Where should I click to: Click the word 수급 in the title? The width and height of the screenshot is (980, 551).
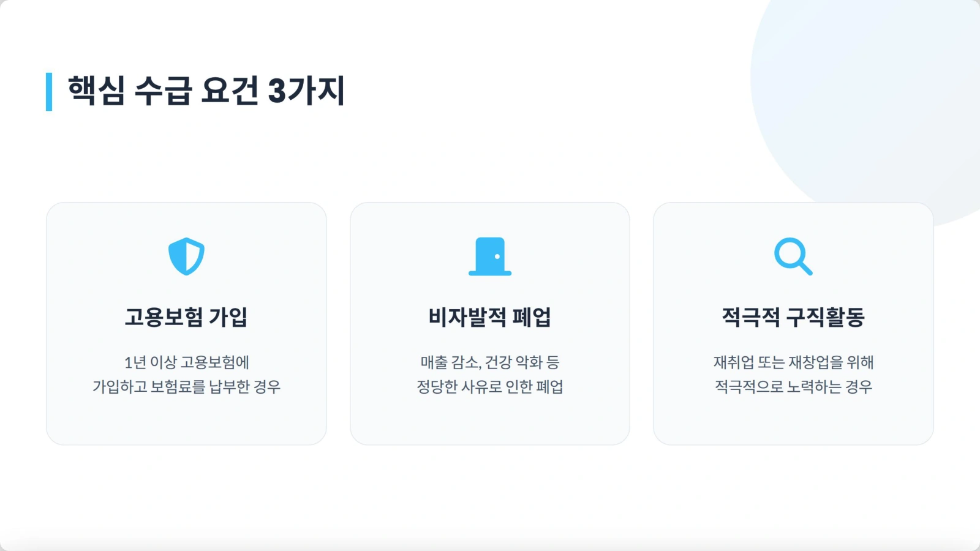[163, 91]
